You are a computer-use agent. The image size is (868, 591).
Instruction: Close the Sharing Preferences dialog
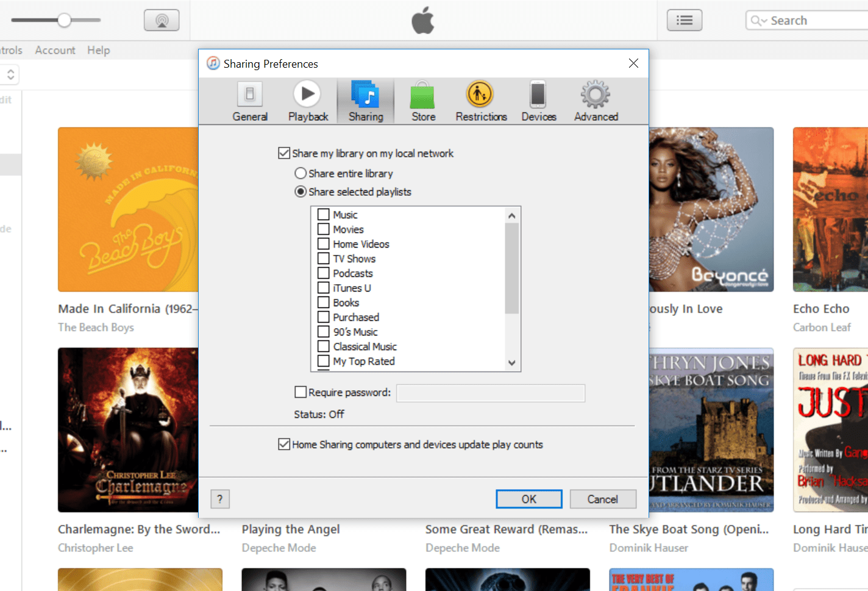[x=633, y=63]
